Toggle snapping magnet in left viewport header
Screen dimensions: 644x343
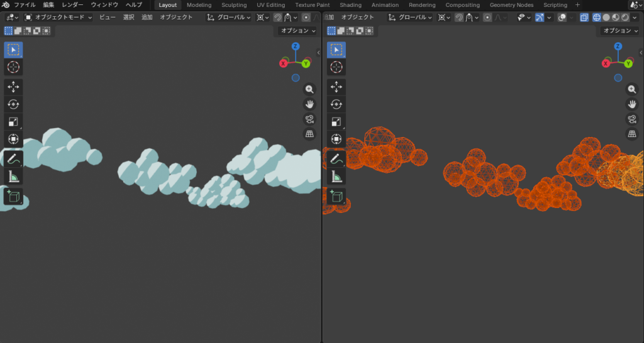[x=277, y=18]
